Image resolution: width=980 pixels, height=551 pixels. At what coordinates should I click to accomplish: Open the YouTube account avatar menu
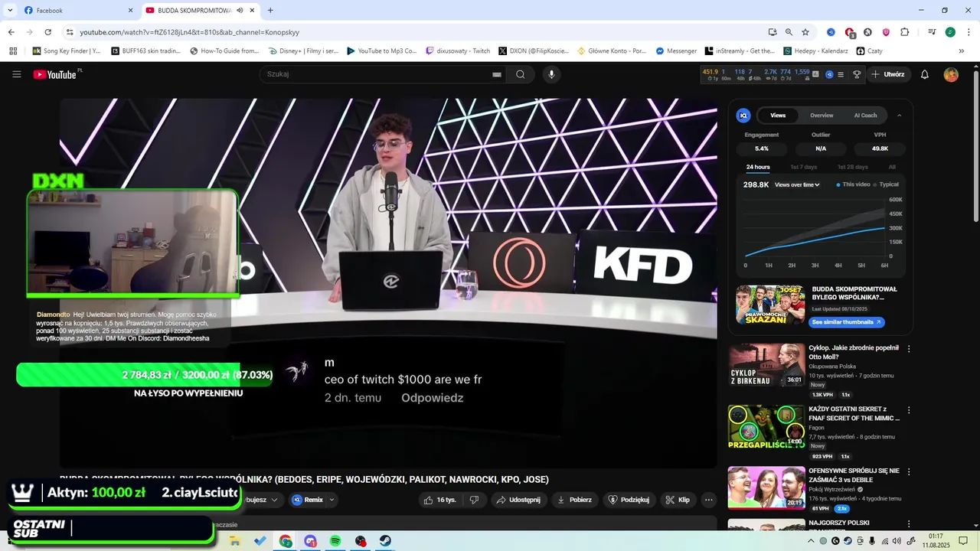coord(951,74)
